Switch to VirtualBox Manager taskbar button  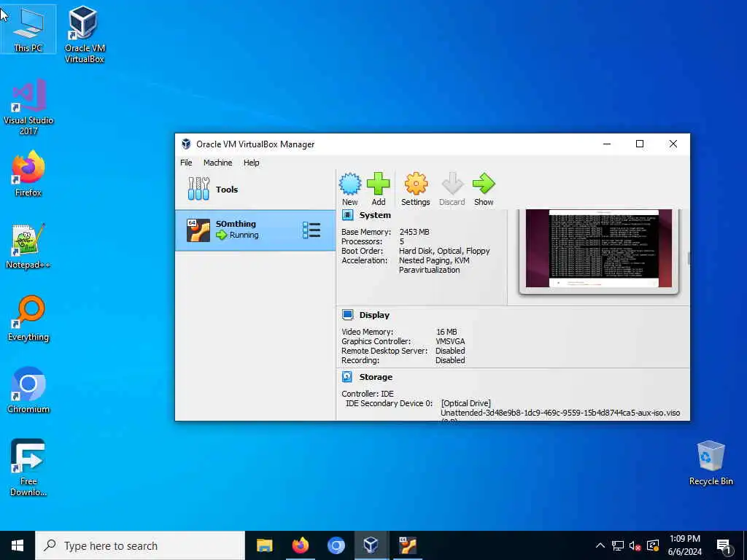coord(371,545)
